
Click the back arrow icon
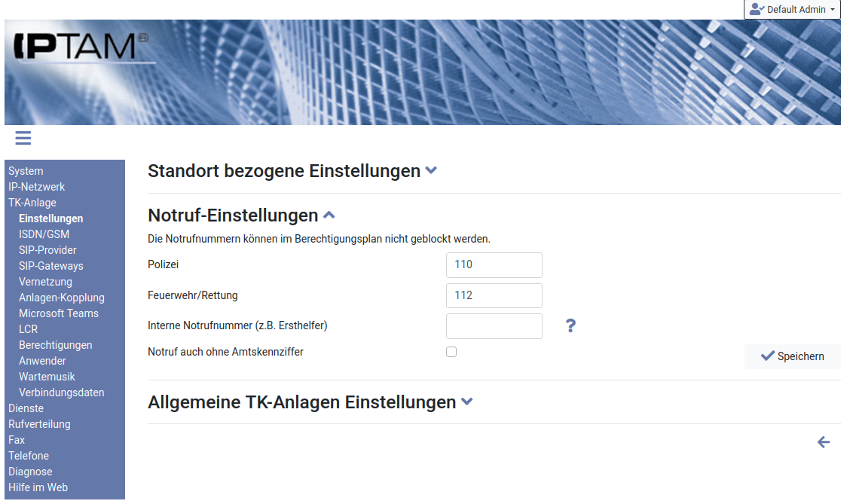pos(824,442)
